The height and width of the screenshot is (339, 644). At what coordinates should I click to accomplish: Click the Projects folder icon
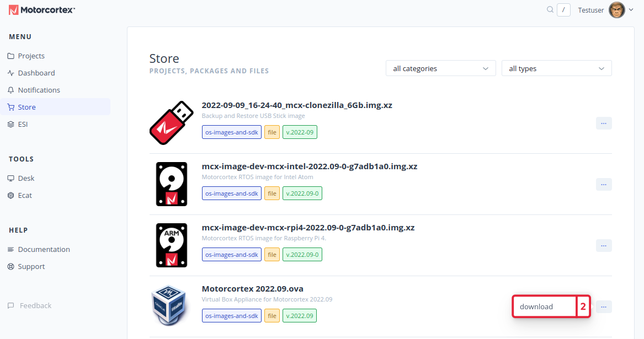point(10,56)
